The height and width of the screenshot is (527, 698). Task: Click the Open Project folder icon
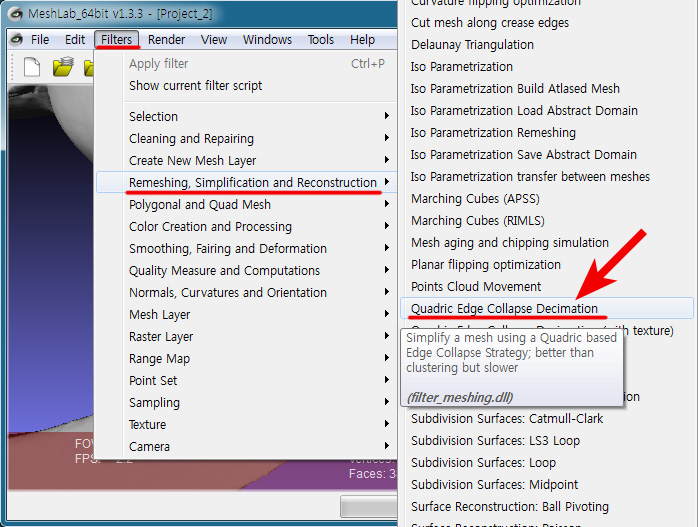(x=63, y=66)
